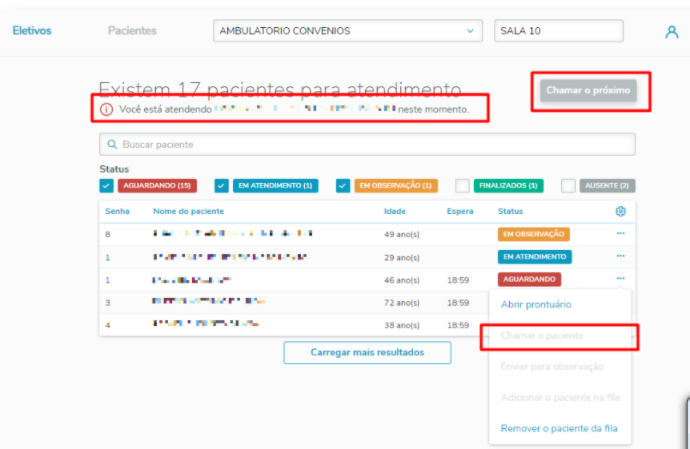Click the EM OBSERVAÇÃO status tag in table
The width and height of the screenshot is (690, 449).
(x=534, y=234)
